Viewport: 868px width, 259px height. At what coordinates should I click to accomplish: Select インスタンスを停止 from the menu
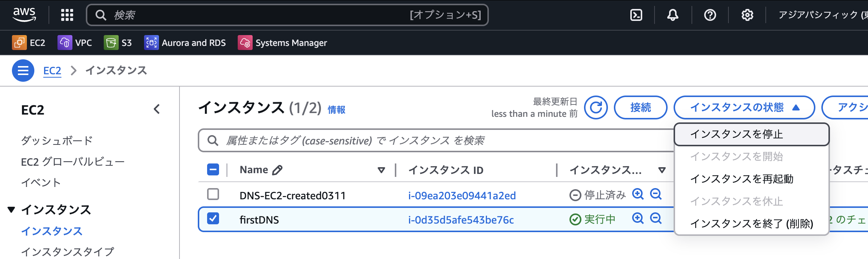[x=752, y=134]
